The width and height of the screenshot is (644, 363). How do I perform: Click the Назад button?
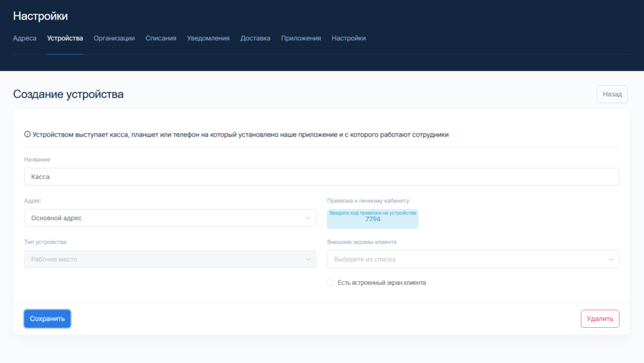coord(611,94)
